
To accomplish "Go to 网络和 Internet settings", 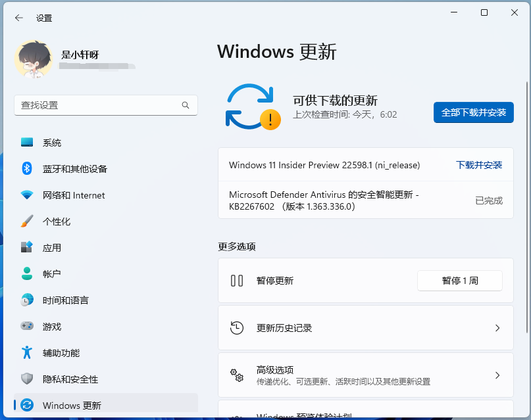I will pyautogui.click(x=106, y=195).
